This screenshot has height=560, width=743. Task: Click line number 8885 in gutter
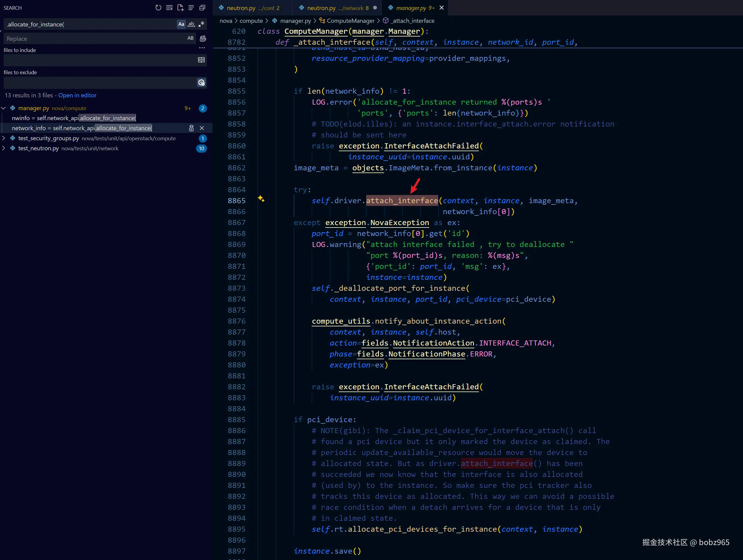[x=237, y=420]
